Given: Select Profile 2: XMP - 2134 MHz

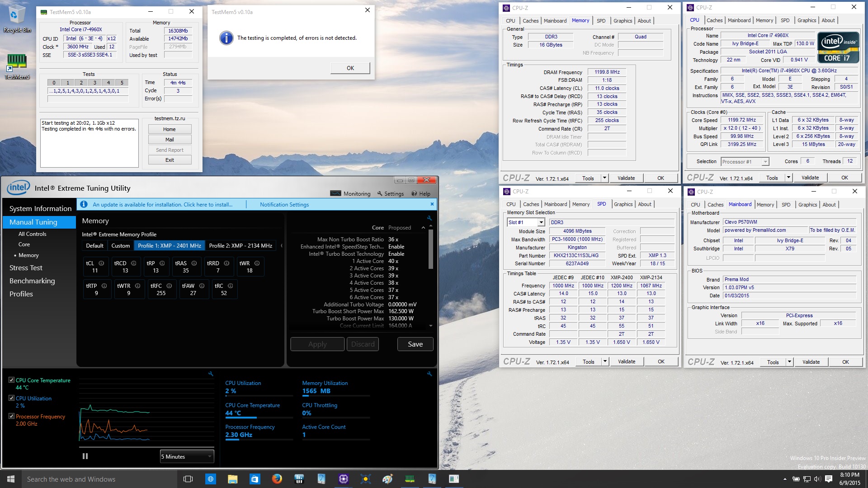Looking at the screenshot, I should tap(241, 245).
